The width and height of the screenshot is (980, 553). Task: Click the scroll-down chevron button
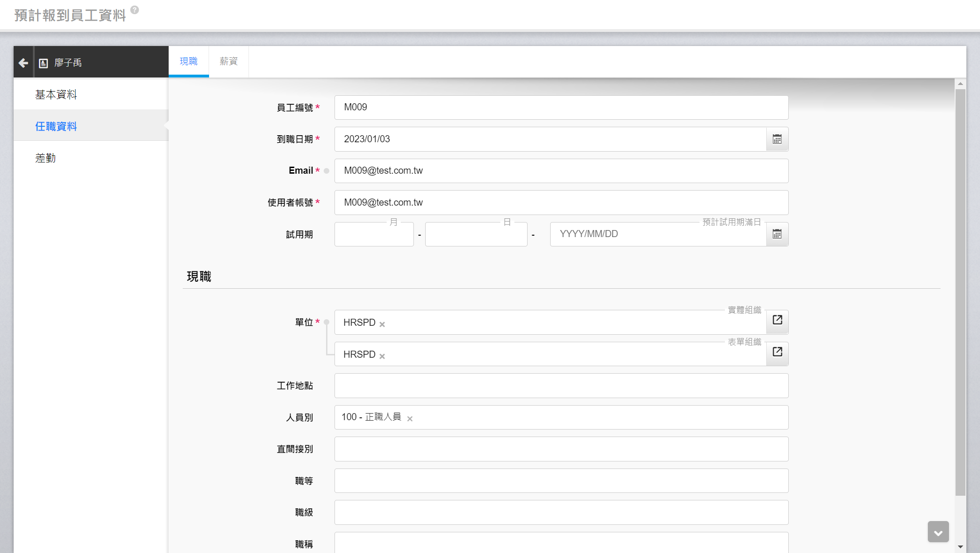pos(938,532)
